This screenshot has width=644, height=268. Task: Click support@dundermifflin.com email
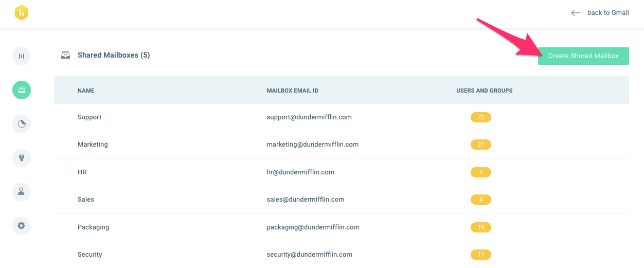pos(309,117)
